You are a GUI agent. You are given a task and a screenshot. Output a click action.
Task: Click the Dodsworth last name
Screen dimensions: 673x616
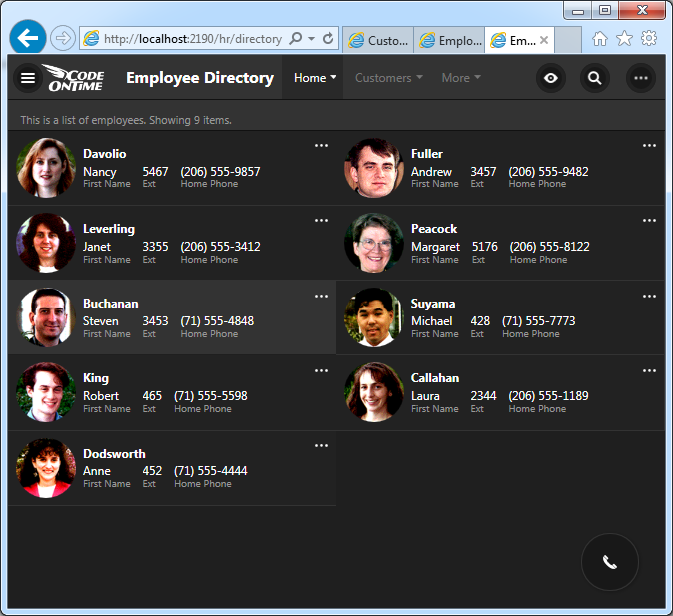(x=114, y=453)
